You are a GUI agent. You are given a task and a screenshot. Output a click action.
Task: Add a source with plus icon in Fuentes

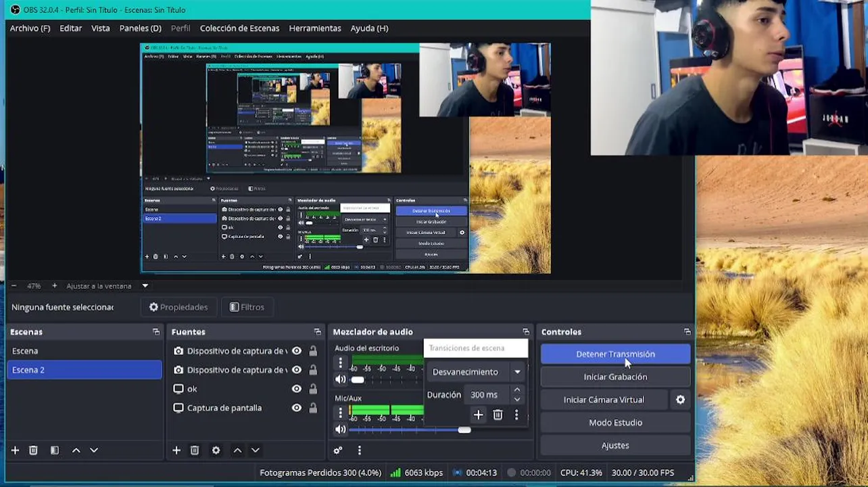[176, 450]
